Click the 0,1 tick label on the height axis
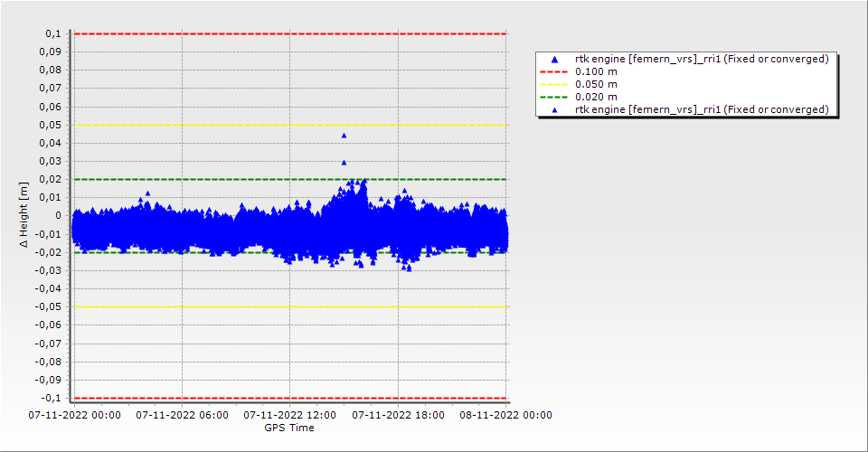868x452 pixels. [52, 33]
